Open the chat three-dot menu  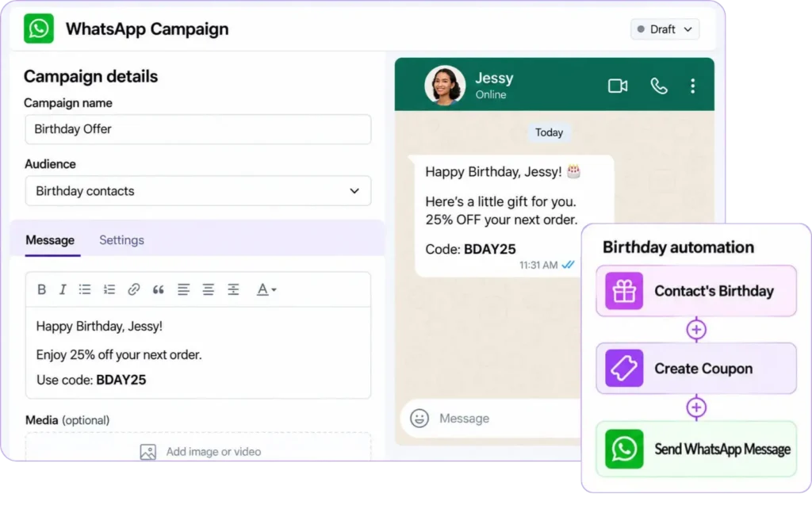692,86
